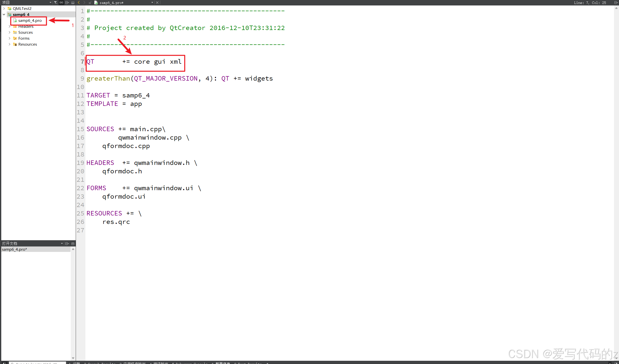Toggle synchronize with editor link icon
The height and width of the screenshot is (364, 619).
coord(61,2)
